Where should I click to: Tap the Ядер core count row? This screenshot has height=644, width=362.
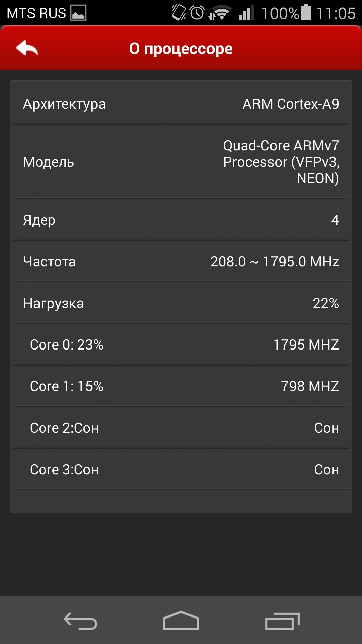click(181, 220)
